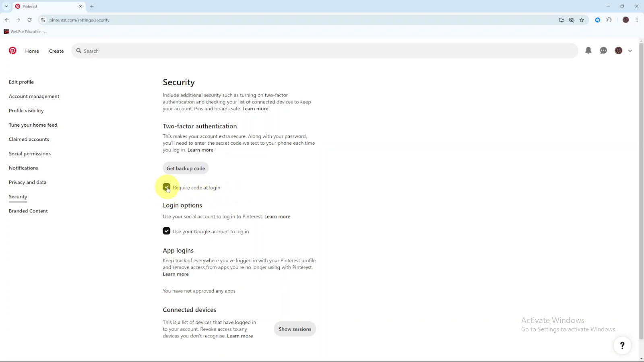Expand the accounts chevron next to avatar

point(630,51)
